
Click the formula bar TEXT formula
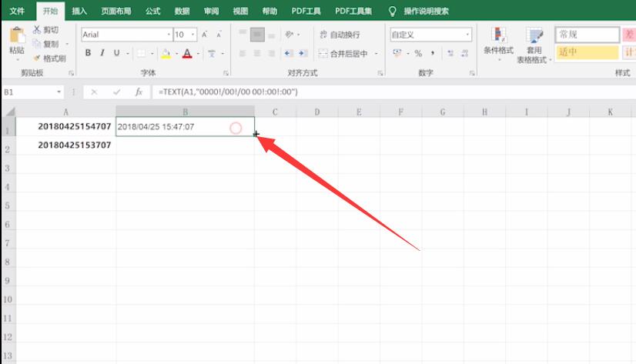(228, 92)
